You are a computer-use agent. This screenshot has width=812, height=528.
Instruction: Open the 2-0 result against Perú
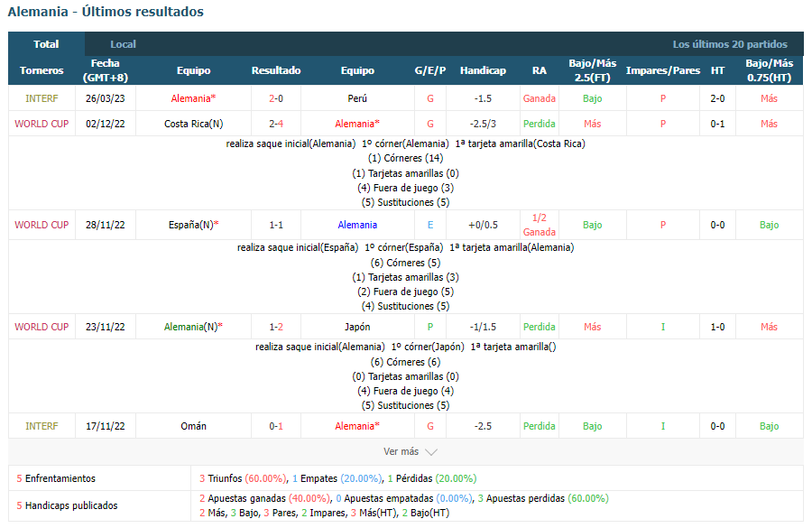(276, 98)
